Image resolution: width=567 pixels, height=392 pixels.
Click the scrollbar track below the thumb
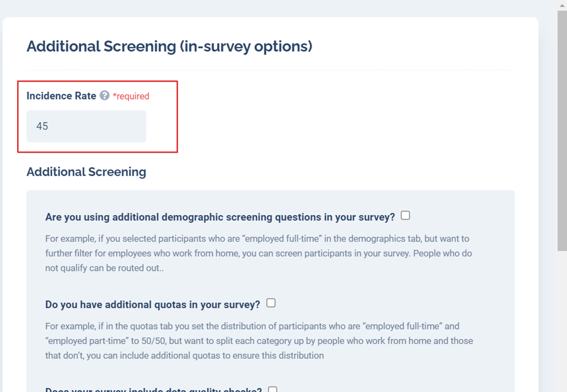click(x=562, y=321)
